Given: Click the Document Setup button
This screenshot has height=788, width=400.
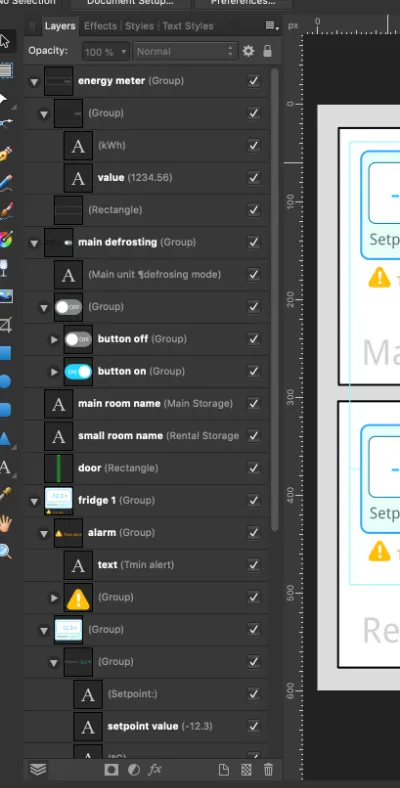Looking at the screenshot, I should coord(130,3).
